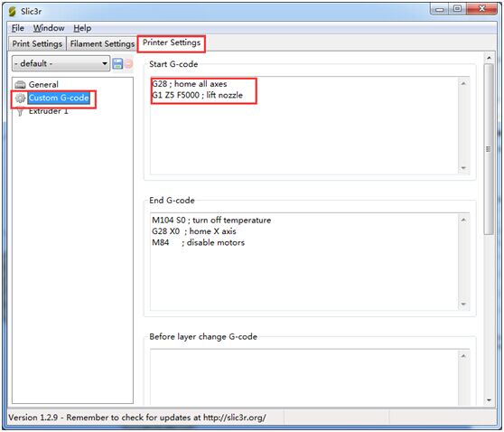Image resolution: width=504 pixels, height=432 pixels.
Task: Click the Slic3r logo in title bar
Action: point(13,12)
